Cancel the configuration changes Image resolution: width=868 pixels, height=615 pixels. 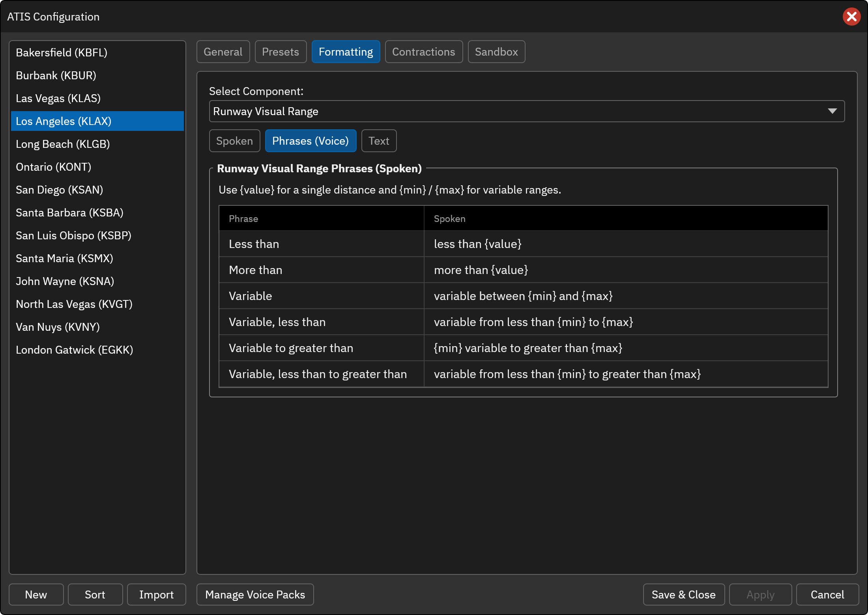point(827,594)
